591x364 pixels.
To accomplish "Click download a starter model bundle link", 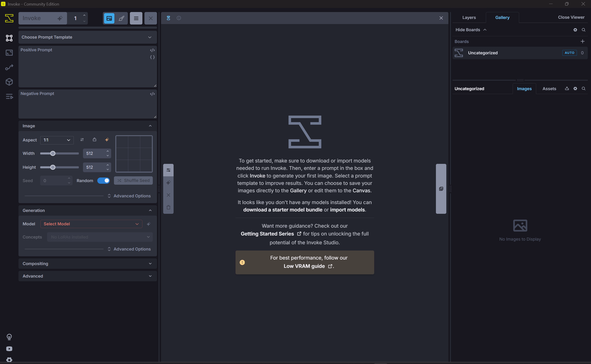I will point(283,210).
